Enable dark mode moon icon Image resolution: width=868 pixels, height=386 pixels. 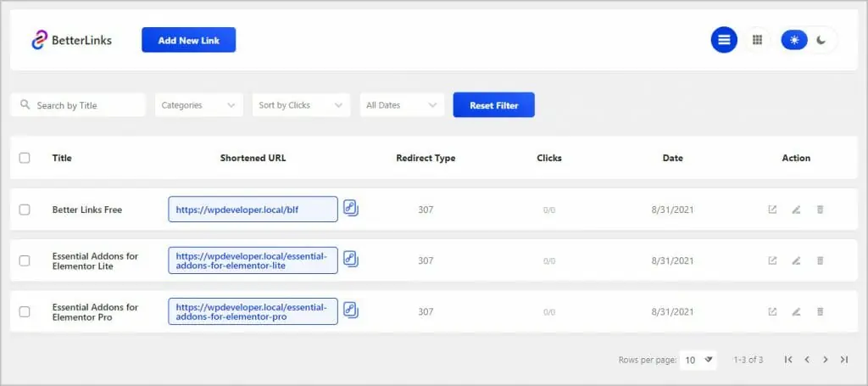[822, 40]
